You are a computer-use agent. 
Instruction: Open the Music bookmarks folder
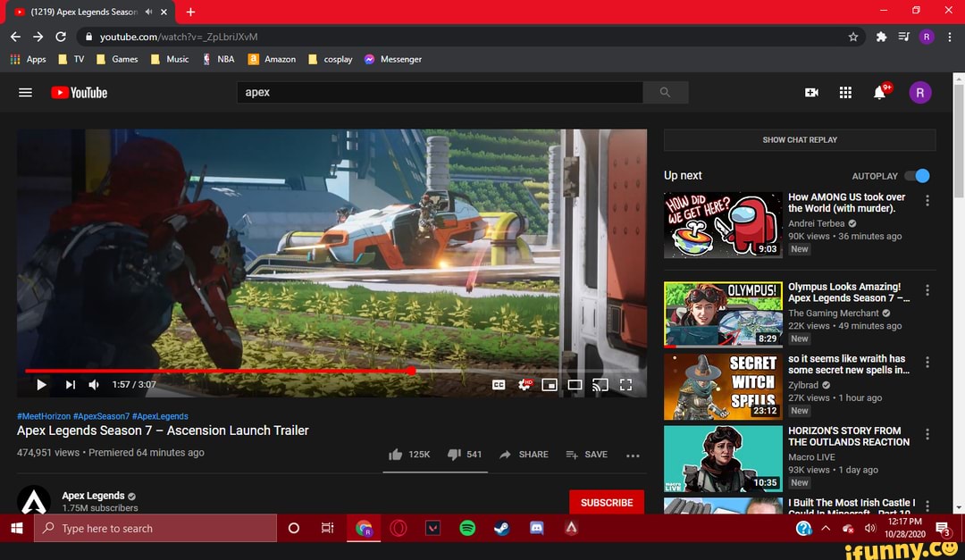169,59
